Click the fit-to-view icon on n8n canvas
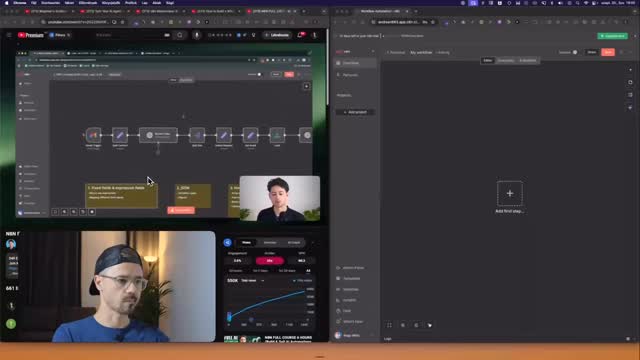Image resolution: width=640 pixels, height=360 pixels. tap(389, 325)
